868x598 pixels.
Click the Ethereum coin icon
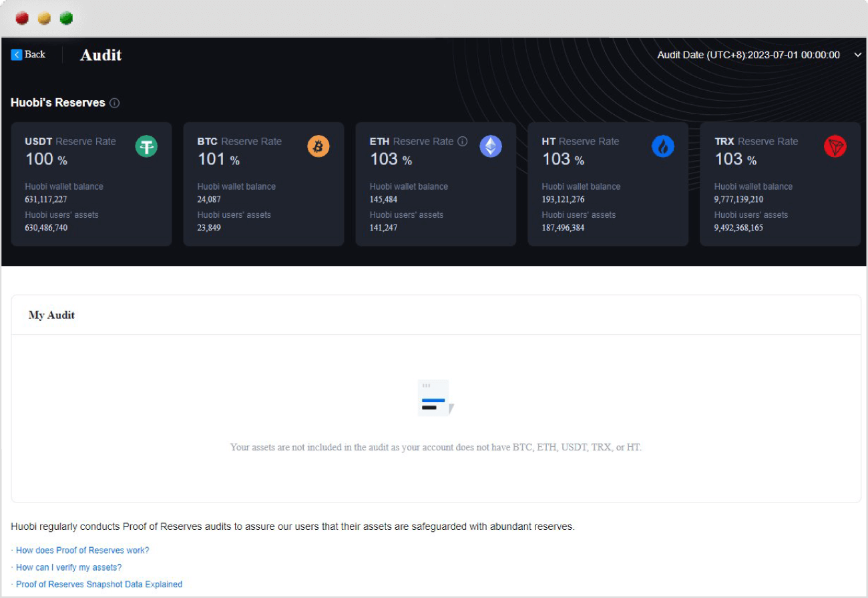[491, 146]
